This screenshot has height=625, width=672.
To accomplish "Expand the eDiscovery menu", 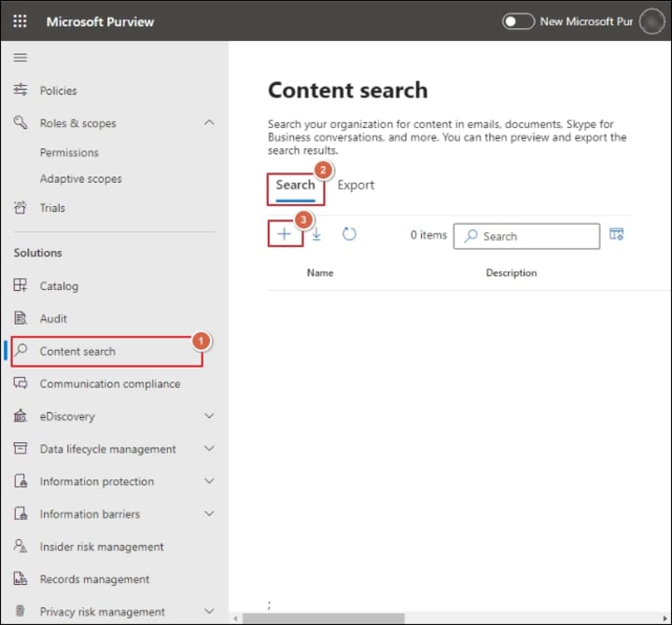I will pyautogui.click(x=209, y=416).
